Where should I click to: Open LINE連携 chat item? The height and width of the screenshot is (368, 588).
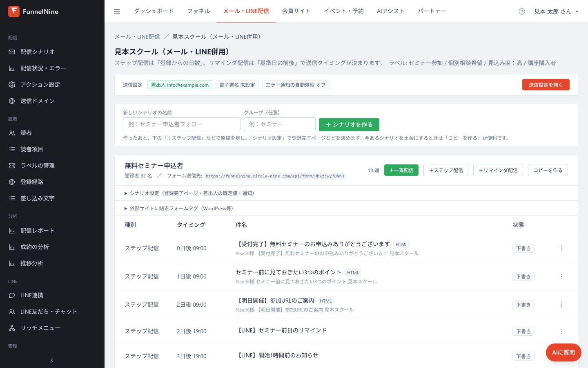[x=52, y=295]
